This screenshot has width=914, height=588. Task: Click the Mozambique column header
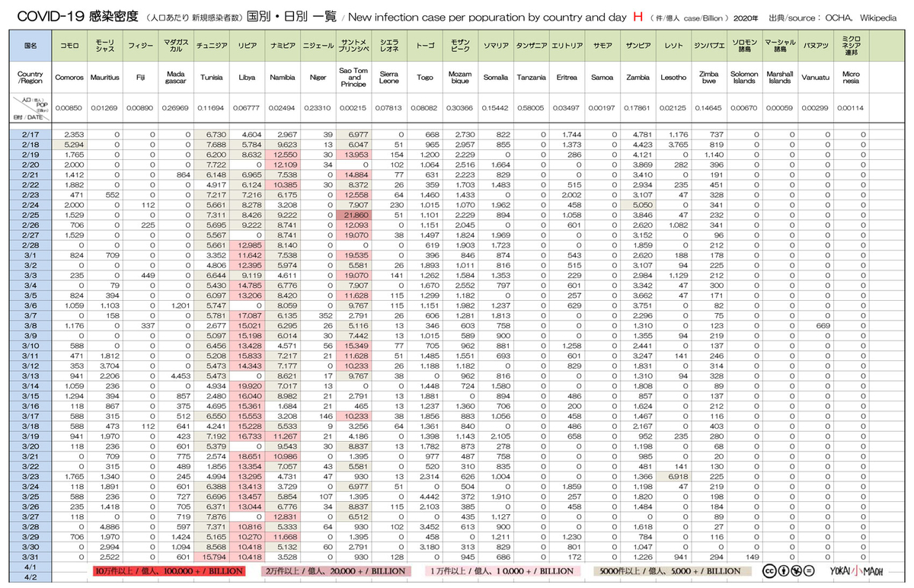[x=460, y=78]
